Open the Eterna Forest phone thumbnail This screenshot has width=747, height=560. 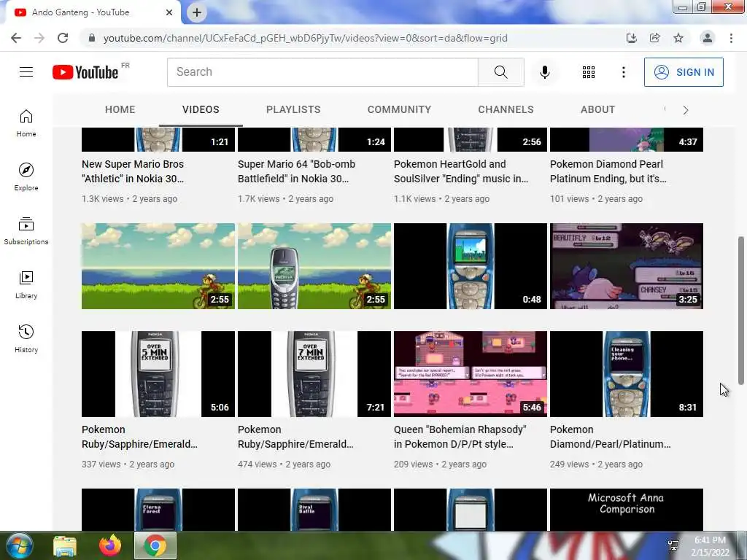tap(158, 510)
